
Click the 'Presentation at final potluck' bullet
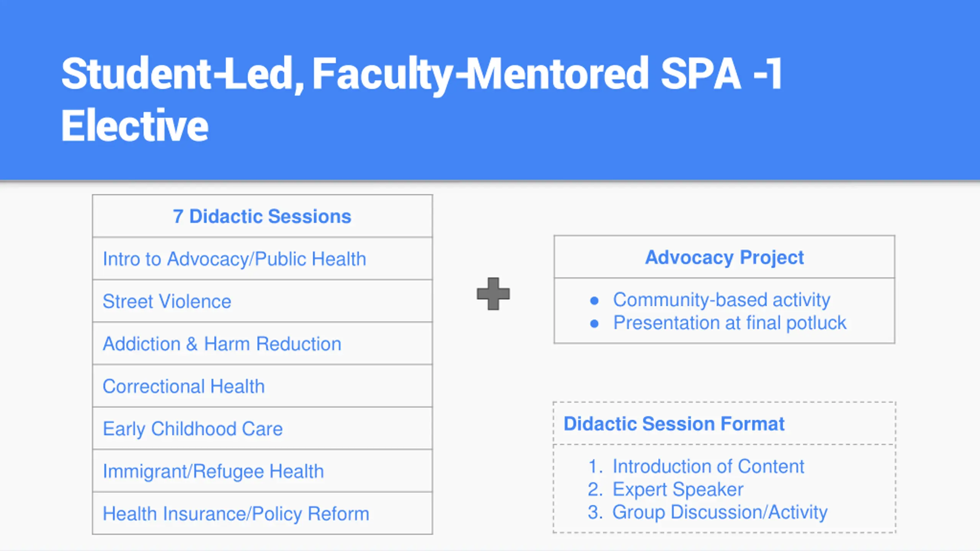coord(730,323)
